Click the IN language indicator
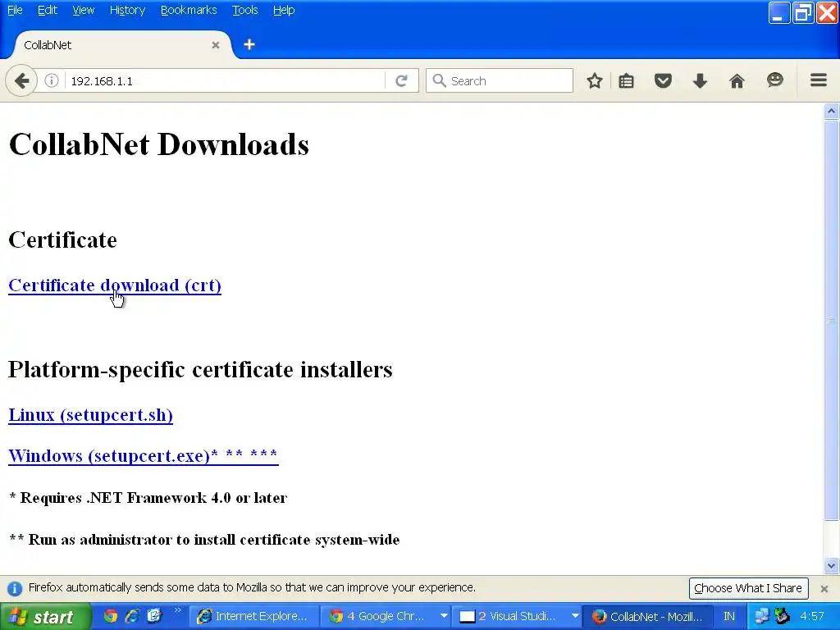 click(x=729, y=617)
